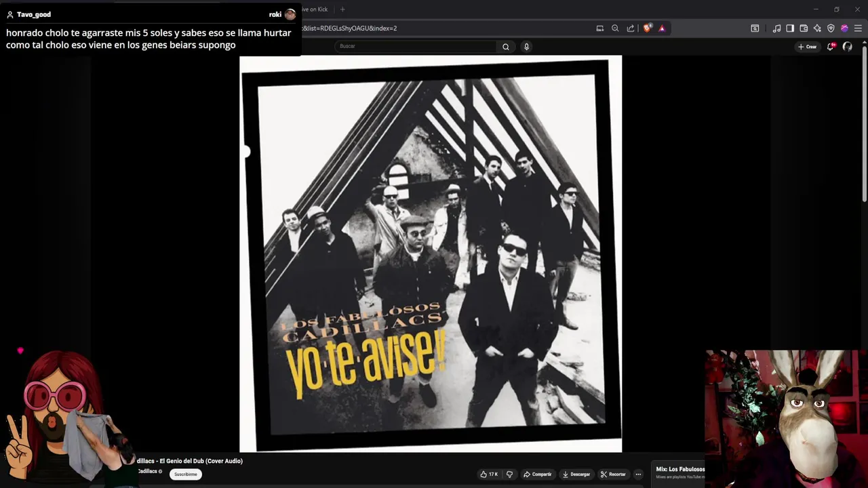The width and height of the screenshot is (868, 488).
Task: Click the 'Mix: Los Fabulosos' playlist title
Action: point(680,469)
